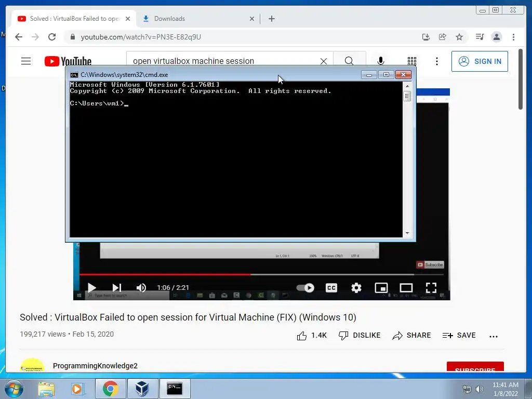SAVE video to a playlist
532x399 pixels.
[x=459, y=336]
